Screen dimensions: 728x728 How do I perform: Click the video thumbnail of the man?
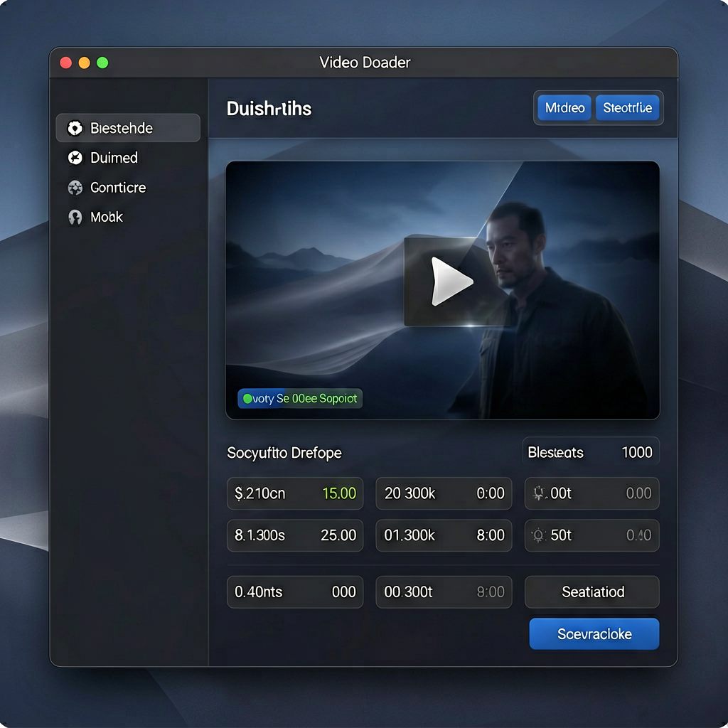point(442,290)
